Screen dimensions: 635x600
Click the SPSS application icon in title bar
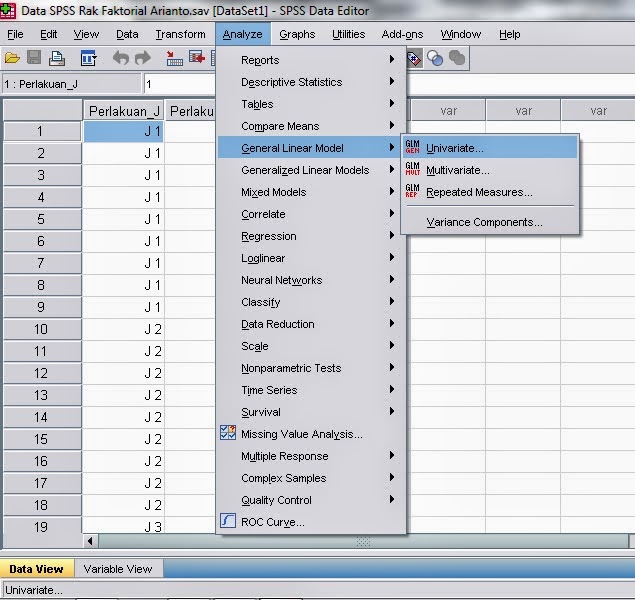point(8,10)
